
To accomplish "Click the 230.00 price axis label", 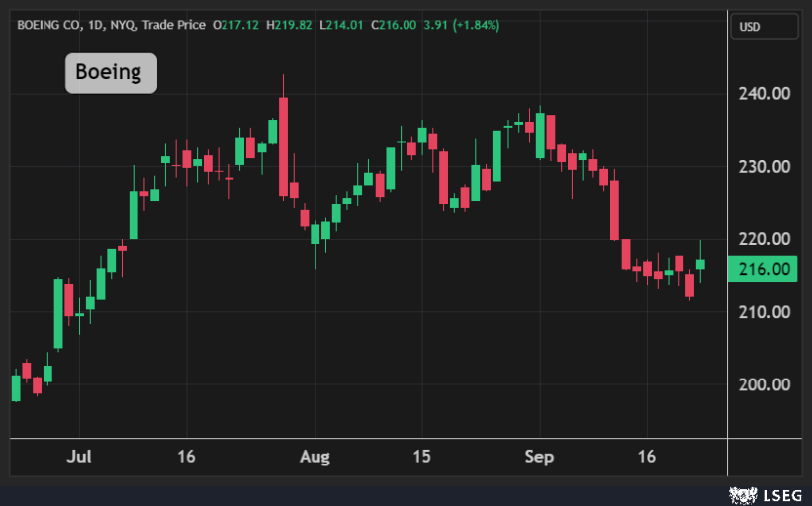I will [x=765, y=167].
